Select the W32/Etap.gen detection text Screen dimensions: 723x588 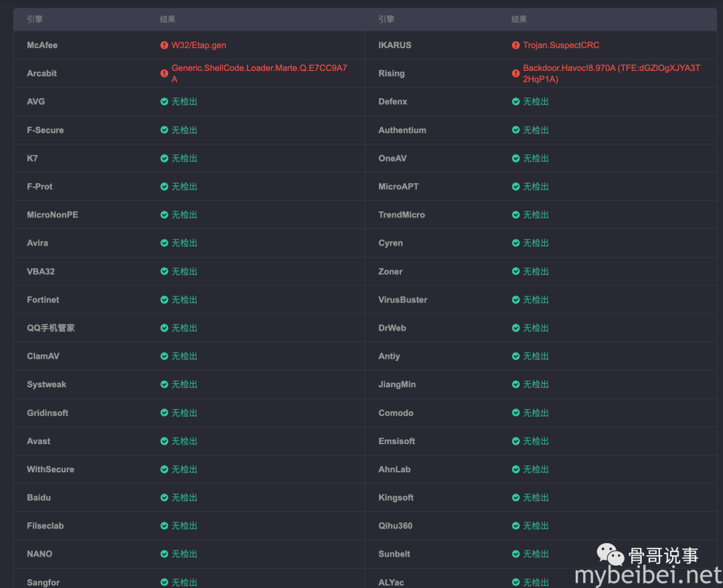click(199, 45)
